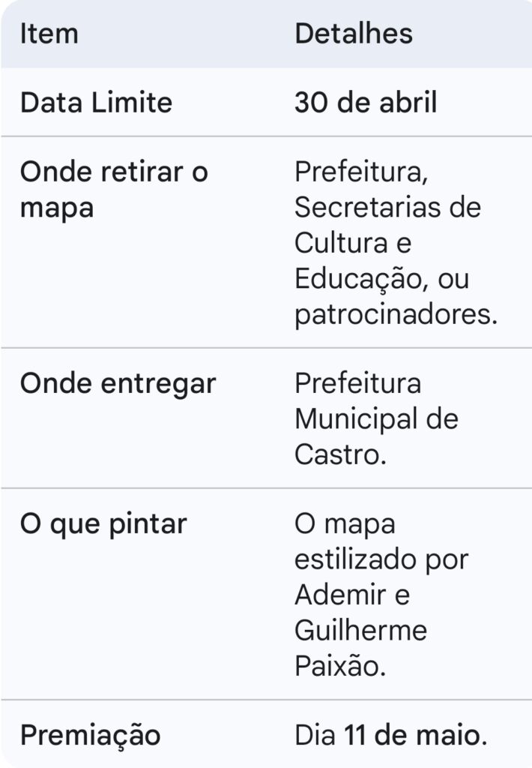Click the surname "Paixão."

click(340, 666)
